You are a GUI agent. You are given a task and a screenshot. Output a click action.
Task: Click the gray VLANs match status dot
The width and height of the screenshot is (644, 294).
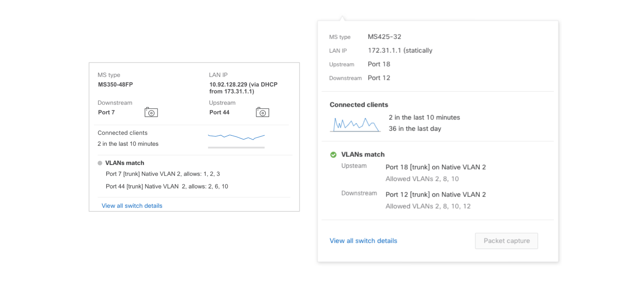100,163
